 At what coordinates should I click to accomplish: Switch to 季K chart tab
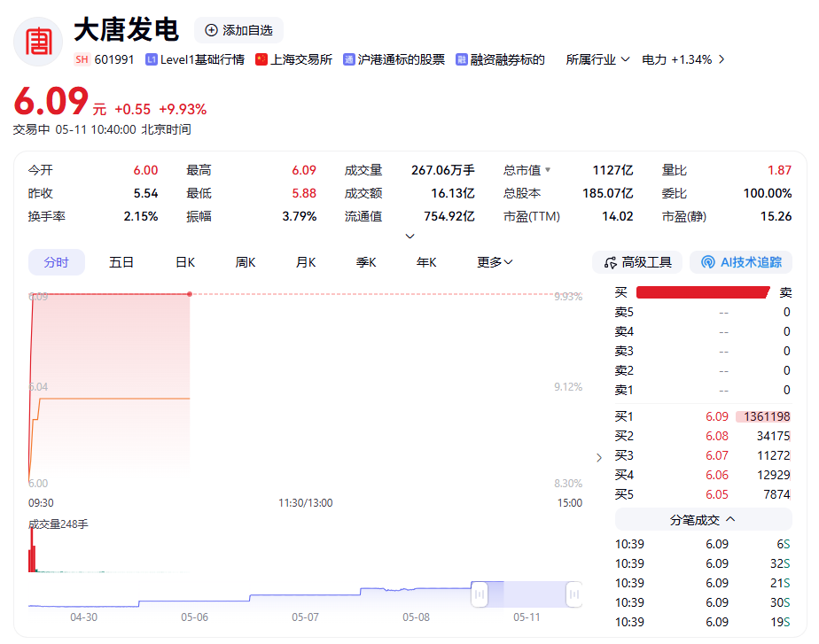pyautogui.click(x=366, y=262)
